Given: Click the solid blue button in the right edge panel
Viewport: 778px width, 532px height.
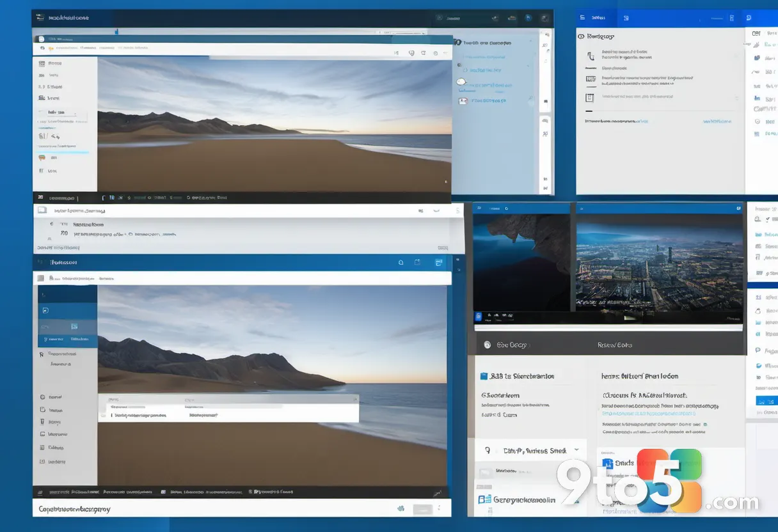Looking at the screenshot, I should (x=766, y=400).
